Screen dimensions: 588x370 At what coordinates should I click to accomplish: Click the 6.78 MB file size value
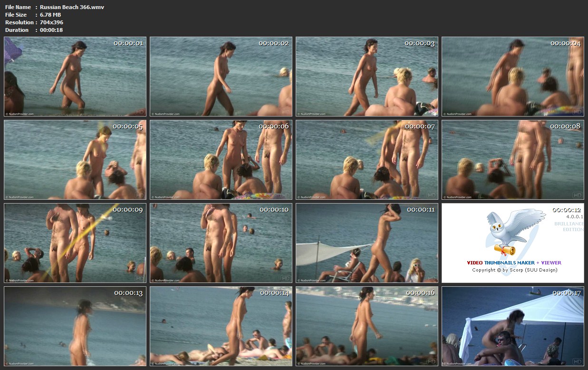pos(50,15)
